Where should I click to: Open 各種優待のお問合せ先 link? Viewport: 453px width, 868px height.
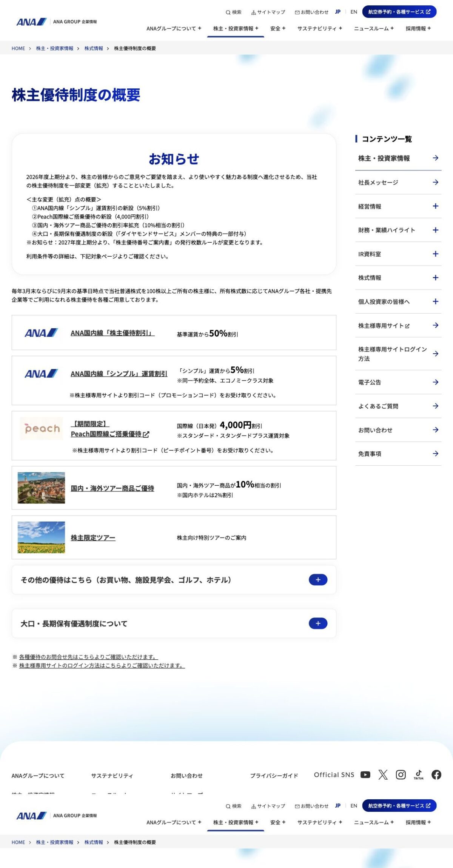coord(89,657)
